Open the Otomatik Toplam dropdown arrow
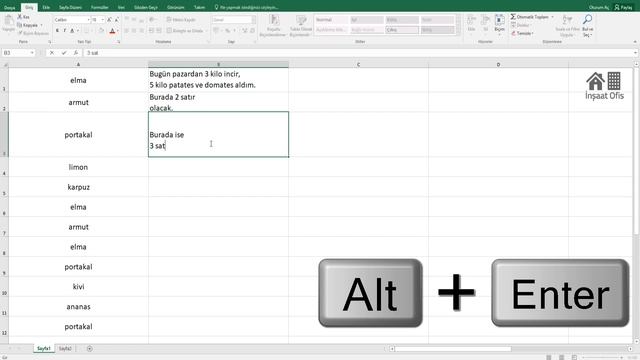The width and height of the screenshot is (640, 360). 552,17
